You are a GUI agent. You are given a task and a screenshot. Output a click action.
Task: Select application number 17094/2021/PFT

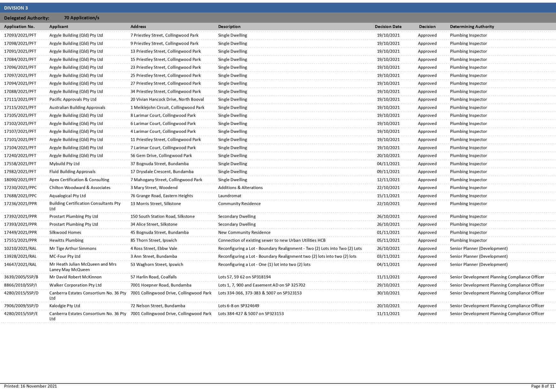20,83
